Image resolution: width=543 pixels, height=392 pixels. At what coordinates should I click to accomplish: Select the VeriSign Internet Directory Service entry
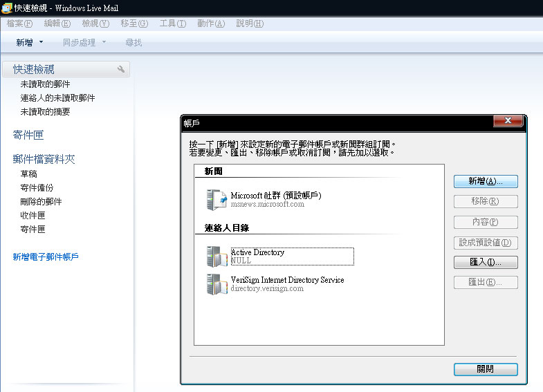287,280
